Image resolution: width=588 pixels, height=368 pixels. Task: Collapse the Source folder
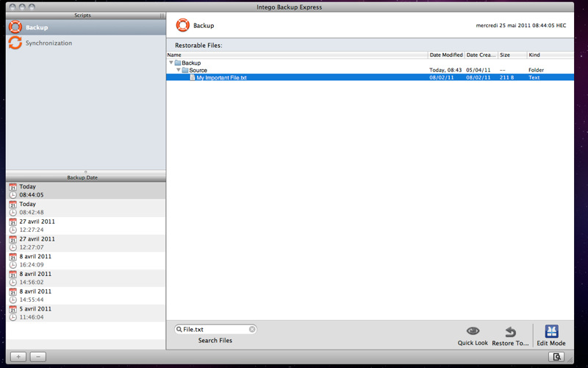tap(179, 70)
